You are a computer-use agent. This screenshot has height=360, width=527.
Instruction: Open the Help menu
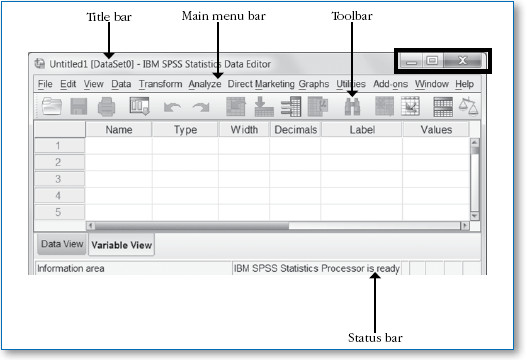pos(464,84)
